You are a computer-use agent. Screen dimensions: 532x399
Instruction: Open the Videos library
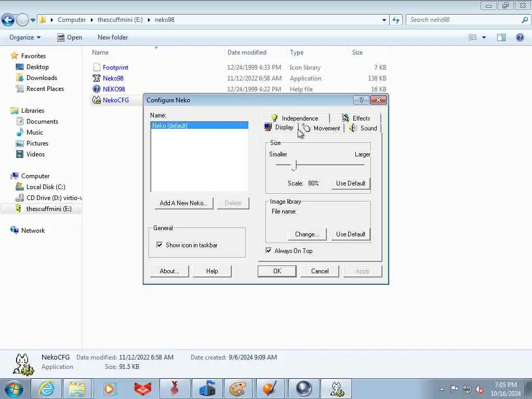coord(35,154)
